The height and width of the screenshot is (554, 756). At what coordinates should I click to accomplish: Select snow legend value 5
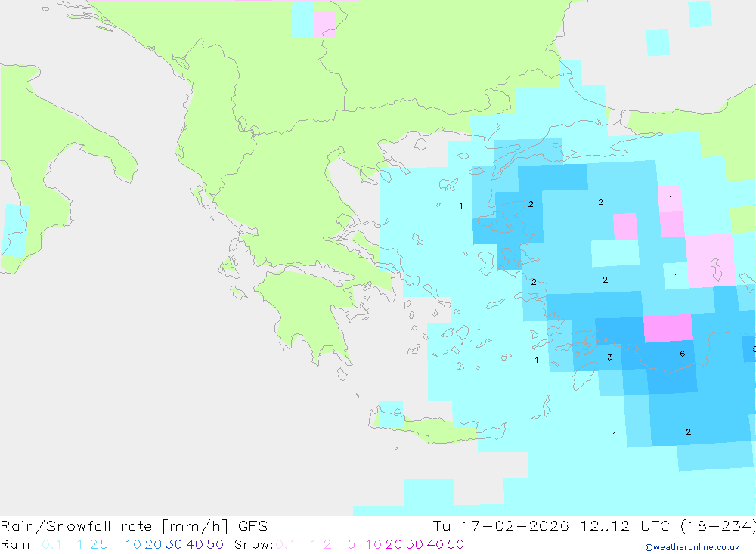point(352,544)
